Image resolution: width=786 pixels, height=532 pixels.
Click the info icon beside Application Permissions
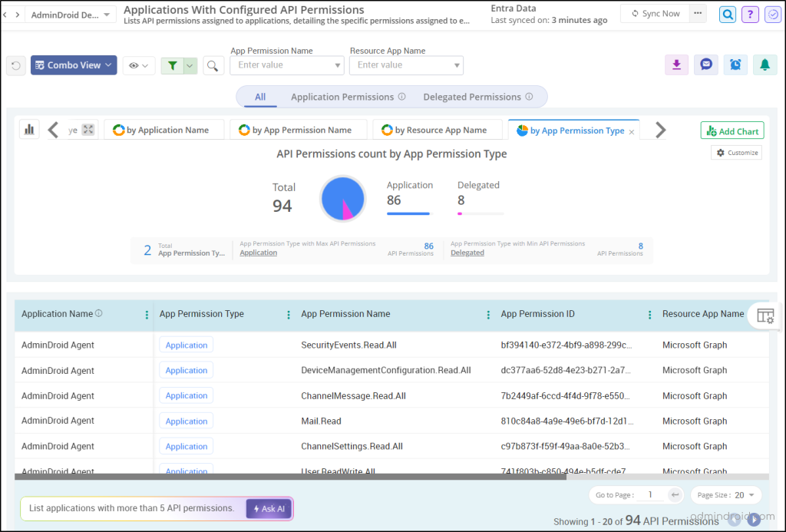pyautogui.click(x=402, y=96)
